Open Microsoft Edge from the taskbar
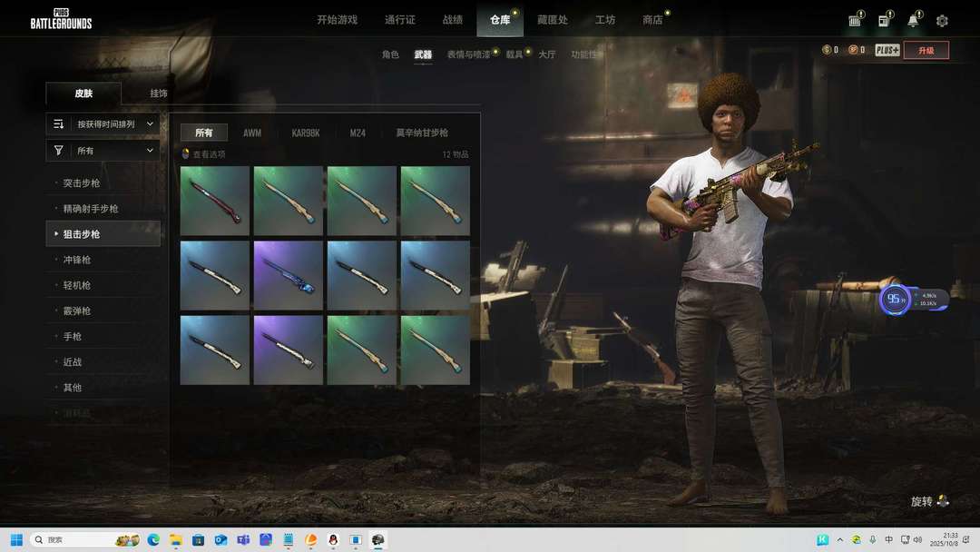The image size is (980, 552). click(153, 539)
